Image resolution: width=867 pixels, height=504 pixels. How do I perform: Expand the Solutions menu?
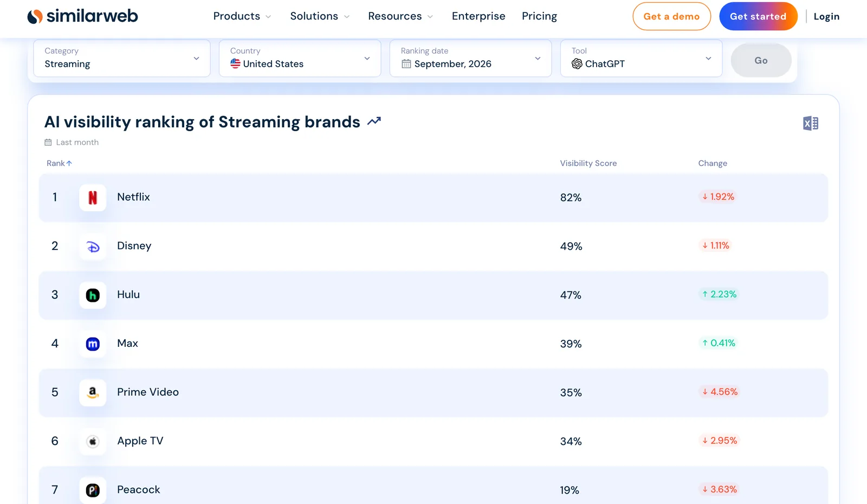pos(320,16)
